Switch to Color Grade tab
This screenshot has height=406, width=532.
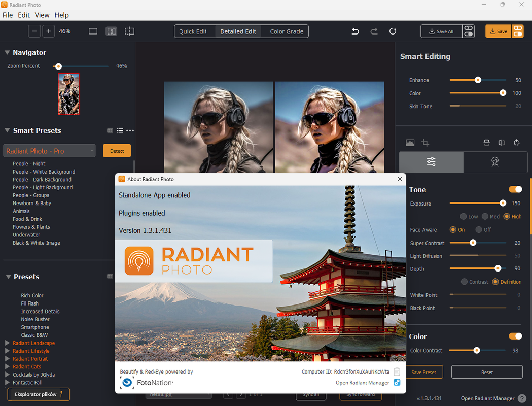point(287,31)
